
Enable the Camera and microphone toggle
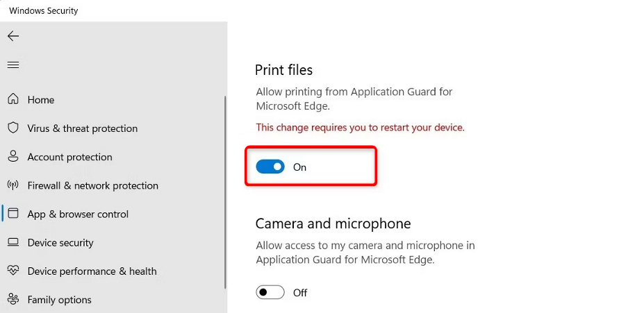(270, 292)
